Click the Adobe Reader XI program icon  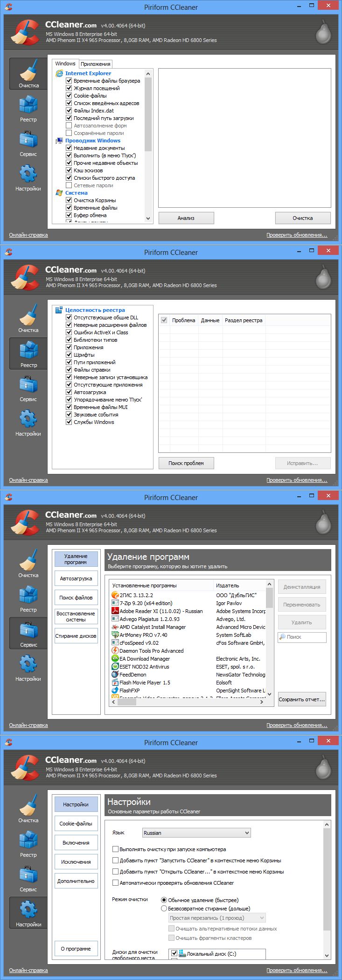pos(115,611)
